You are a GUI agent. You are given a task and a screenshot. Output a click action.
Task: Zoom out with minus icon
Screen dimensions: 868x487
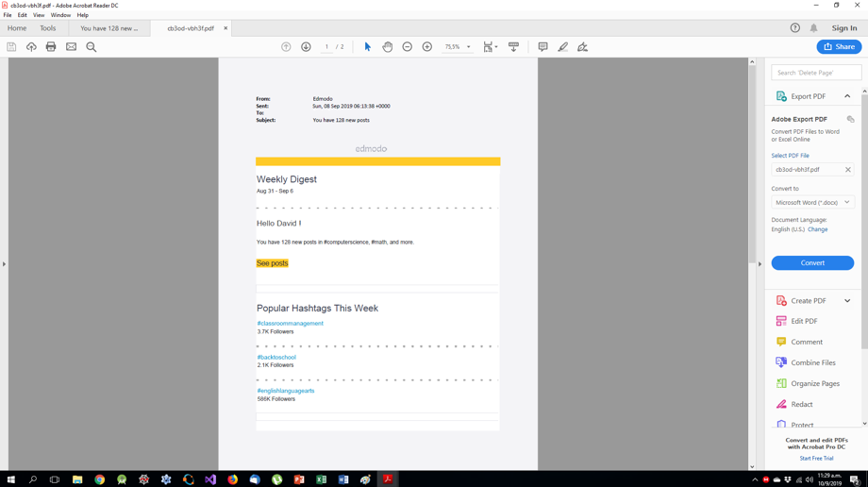click(x=407, y=47)
